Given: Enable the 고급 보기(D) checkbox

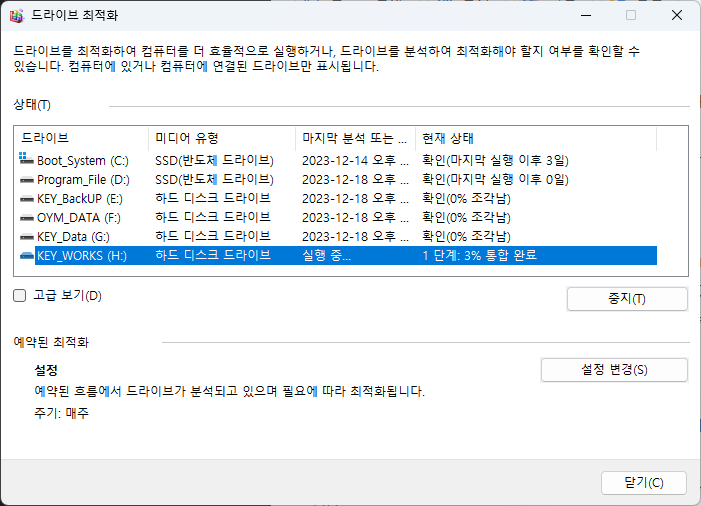Looking at the screenshot, I should [20, 295].
